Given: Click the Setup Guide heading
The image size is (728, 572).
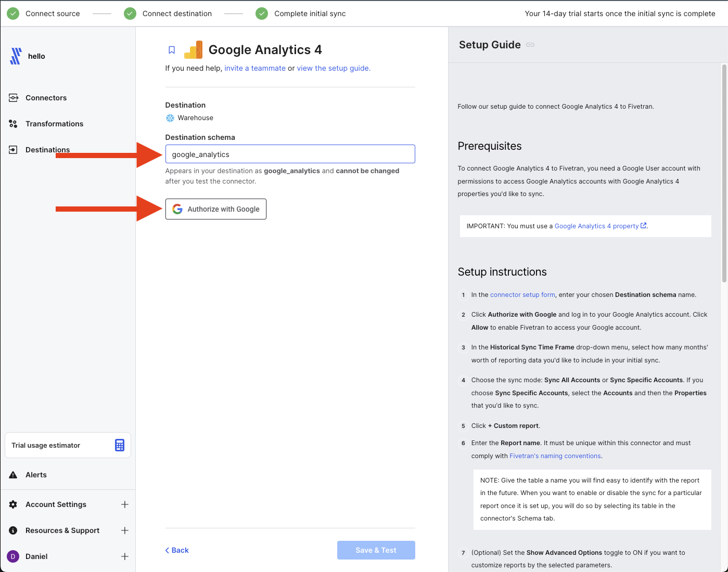Looking at the screenshot, I should [490, 45].
